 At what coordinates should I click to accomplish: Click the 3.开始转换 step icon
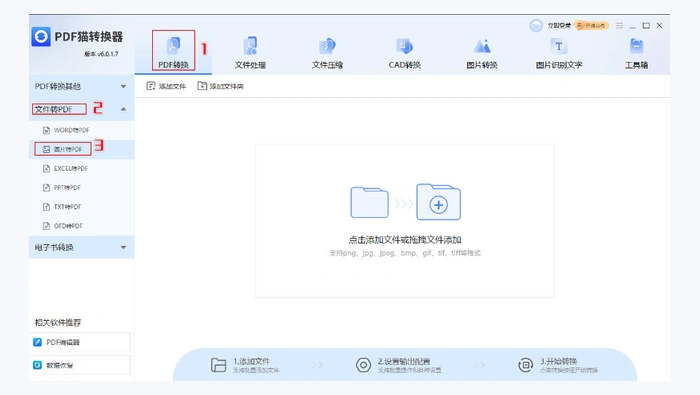pos(525,365)
